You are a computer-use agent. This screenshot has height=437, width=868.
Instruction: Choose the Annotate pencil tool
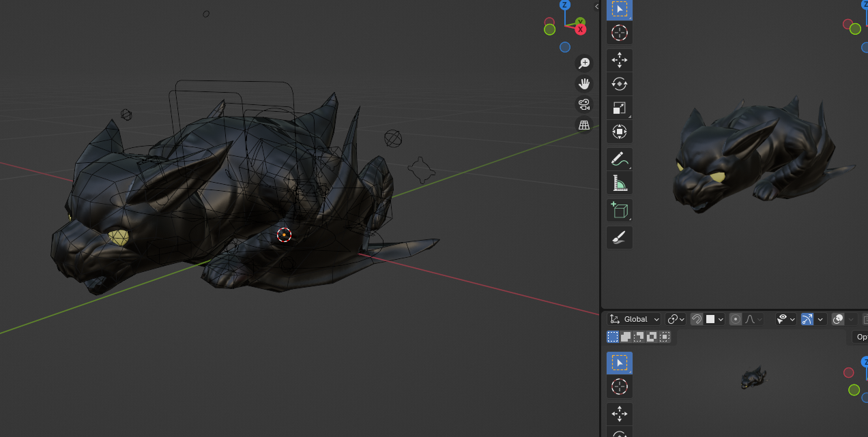pyautogui.click(x=619, y=160)
